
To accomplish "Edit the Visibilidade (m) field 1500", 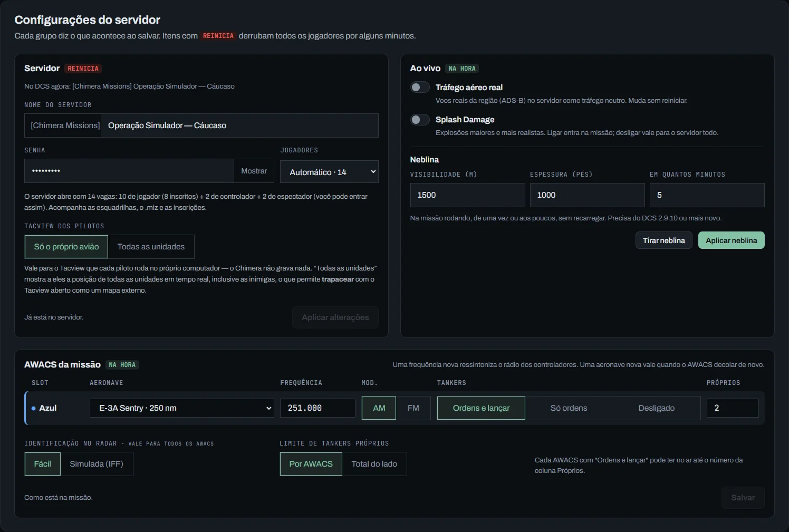I will click(x=467, y=195).
